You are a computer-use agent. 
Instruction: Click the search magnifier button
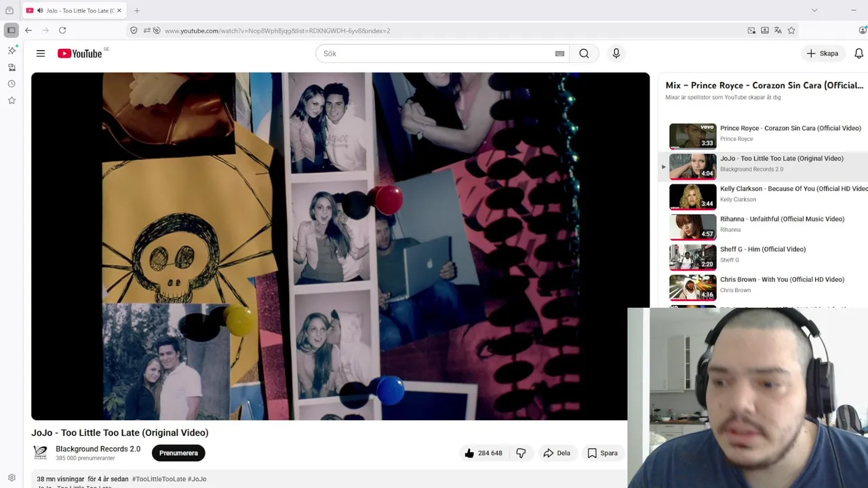584,54
